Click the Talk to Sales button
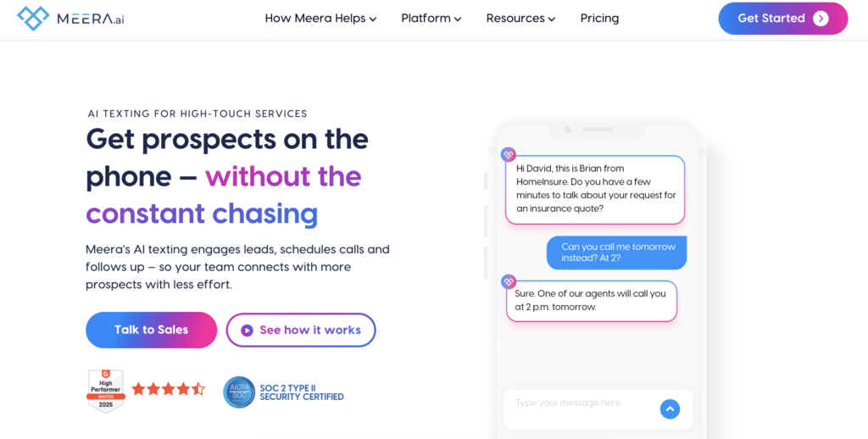The width and height of the screenshot is (868, 439). (x=151, y=331)
